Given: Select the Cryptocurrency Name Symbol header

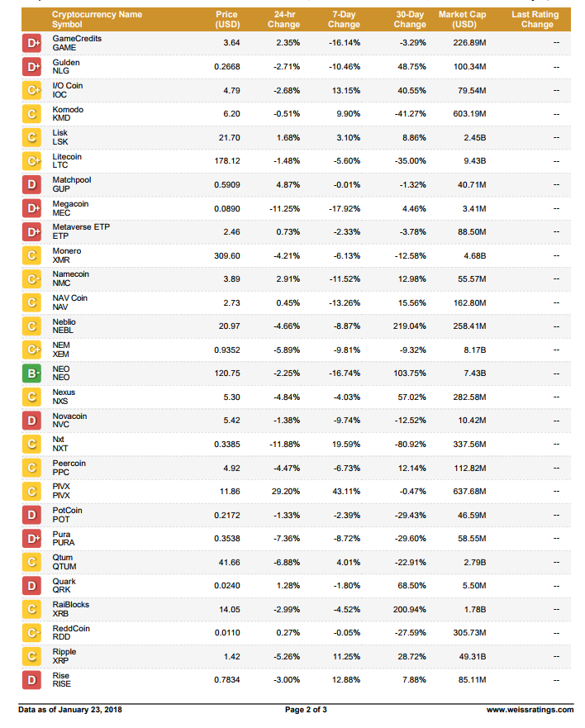Looking at the screenshot, I should (x=97, y=20).
